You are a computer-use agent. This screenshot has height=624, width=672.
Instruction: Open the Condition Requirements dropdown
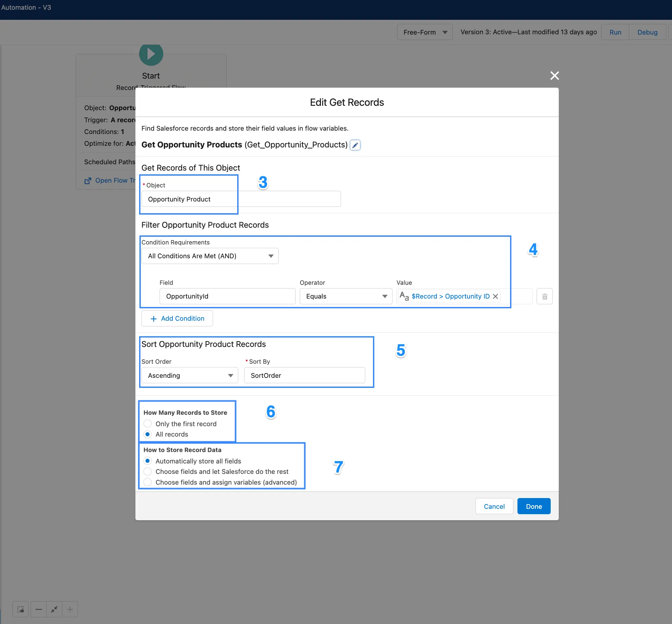pyautogui.click(x=210, y=256)
